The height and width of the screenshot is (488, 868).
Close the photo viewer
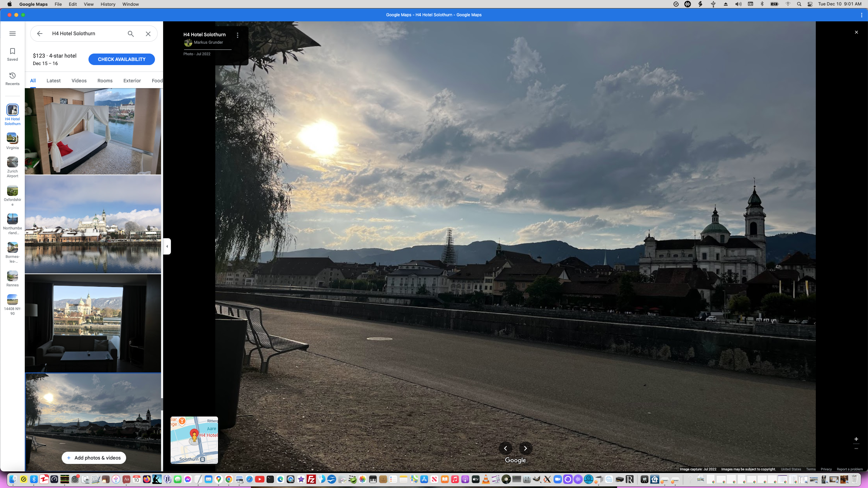point(856,32)
